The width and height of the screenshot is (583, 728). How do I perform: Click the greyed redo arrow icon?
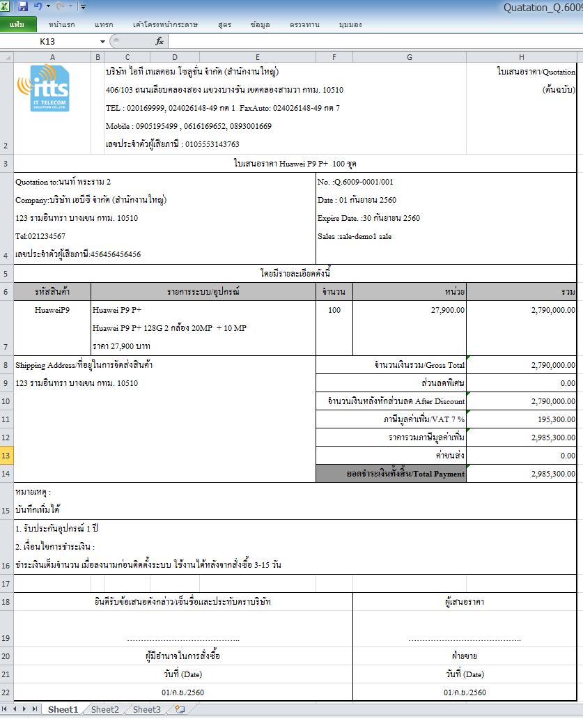click(x=60, y=6)
